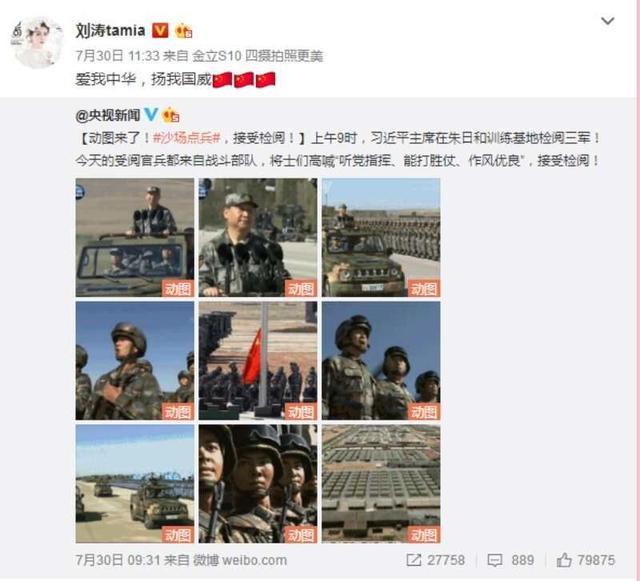Viewport: 640px width, 581px height.
Task: Open the military vehicles on road GIF
Action: coord(135,484)
